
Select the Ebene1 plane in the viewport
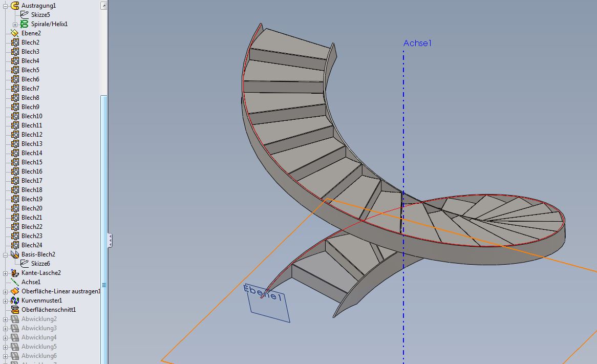point(268,303)
